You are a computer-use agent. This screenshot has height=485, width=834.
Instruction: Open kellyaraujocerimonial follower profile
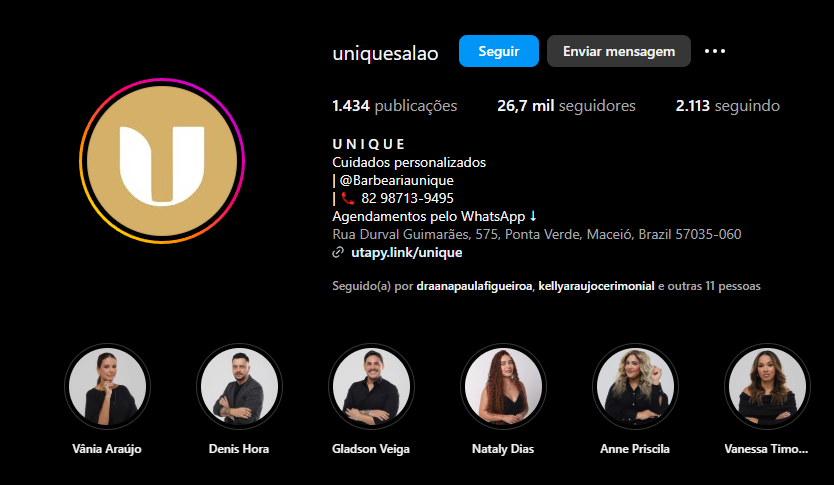point(596,286)
